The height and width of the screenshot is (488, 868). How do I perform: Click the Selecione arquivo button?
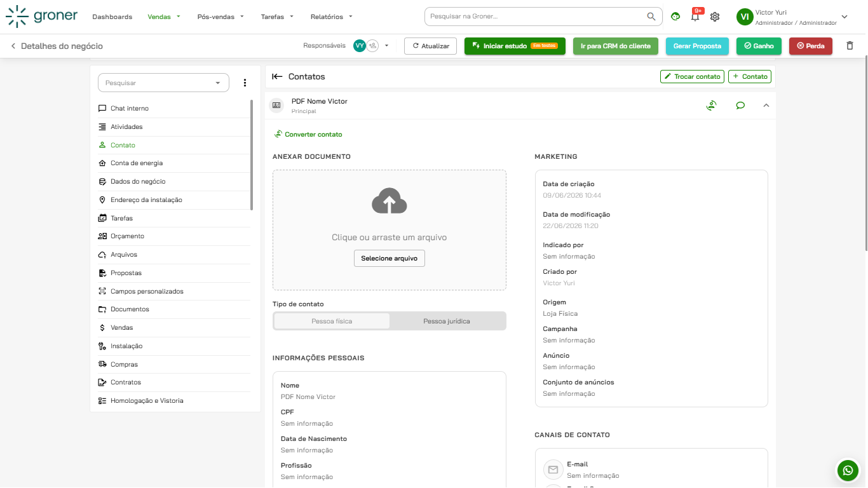[390, 259]
